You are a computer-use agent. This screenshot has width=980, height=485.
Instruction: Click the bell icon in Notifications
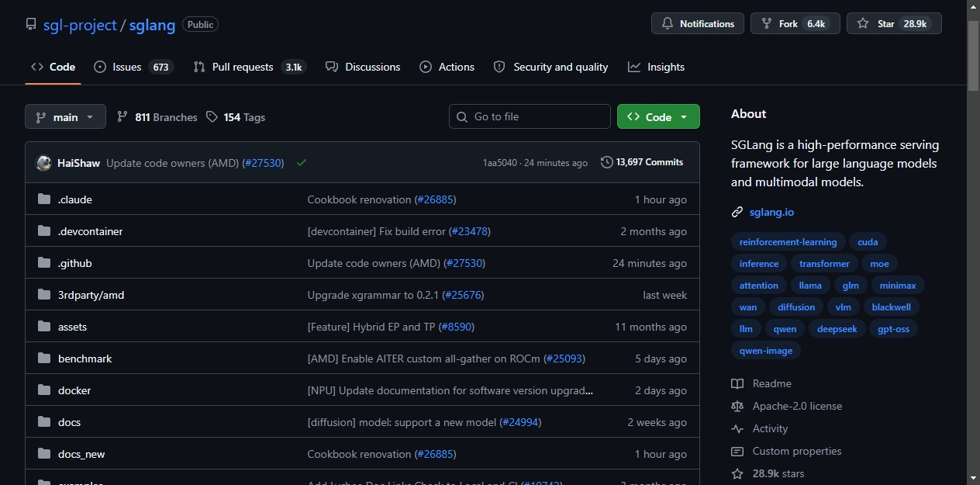click(668, 24)
